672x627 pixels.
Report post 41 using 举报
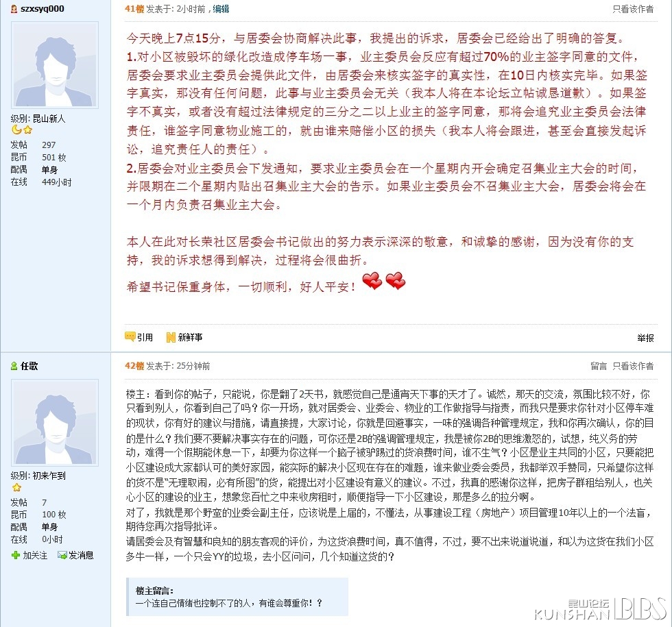pos(645,338)
